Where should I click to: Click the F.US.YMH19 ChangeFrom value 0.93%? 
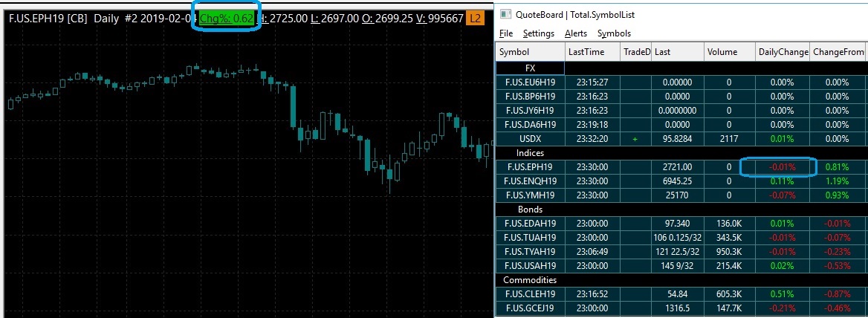click(x=837, y=195)
